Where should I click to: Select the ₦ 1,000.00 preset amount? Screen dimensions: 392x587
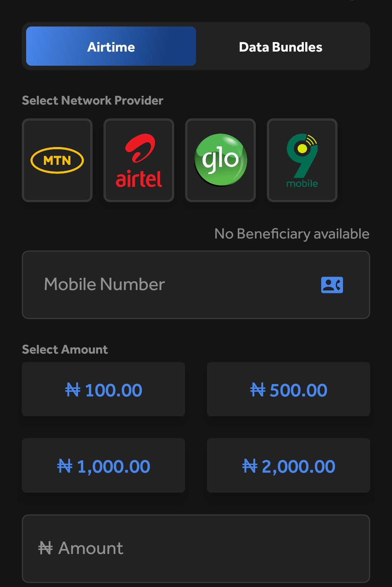click(103, 465)
